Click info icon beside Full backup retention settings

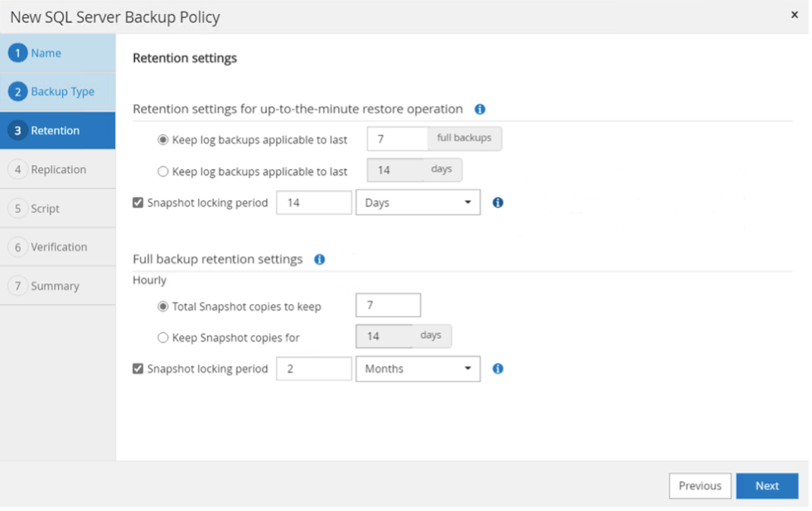pos(320,259)
